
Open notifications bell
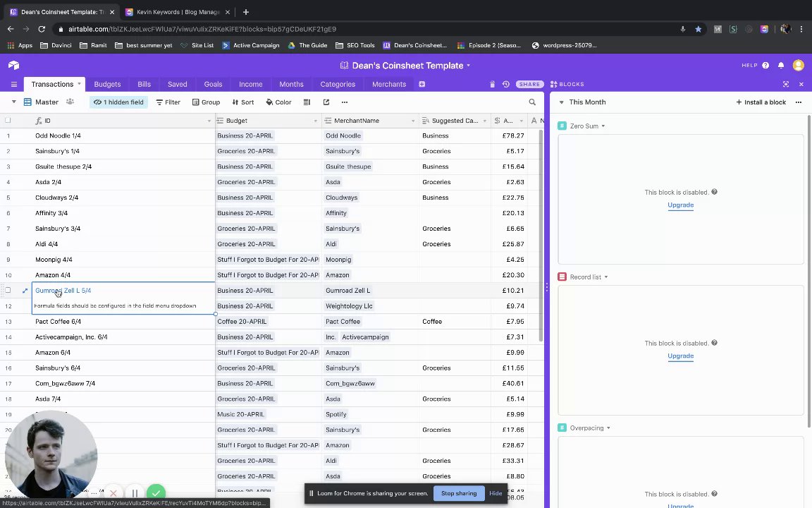(x=781, y=66)
